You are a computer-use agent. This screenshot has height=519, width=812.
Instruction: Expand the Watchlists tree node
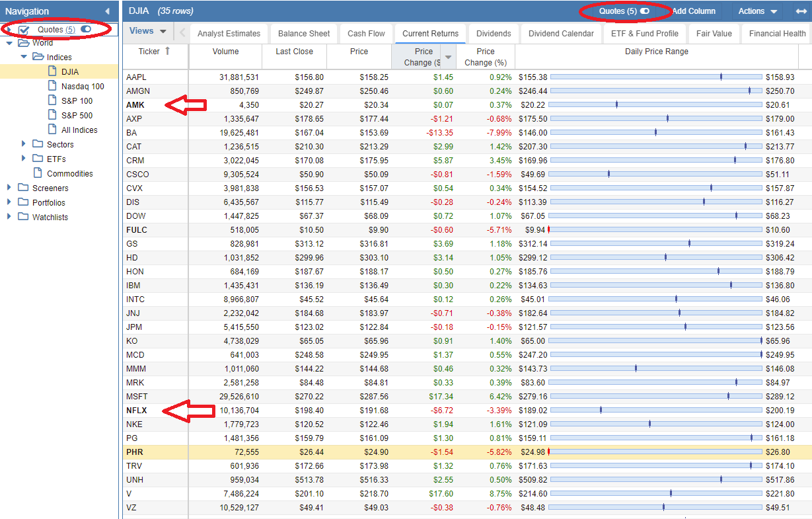click(x=9, y=217)
